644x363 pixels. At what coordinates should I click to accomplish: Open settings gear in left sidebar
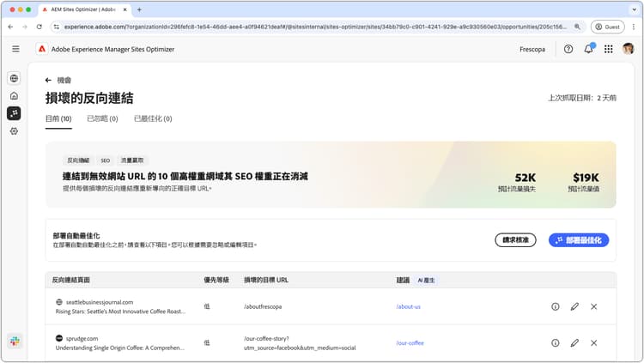(x=14, y=131)
